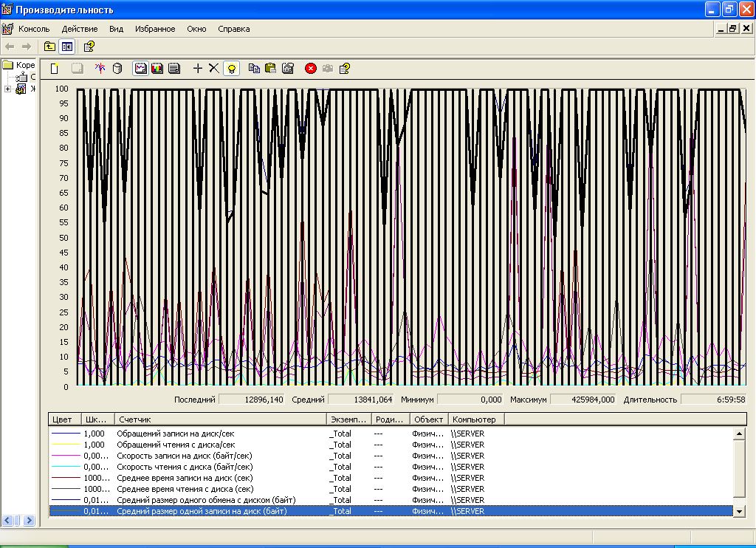756x548 pixels.
Task: Delete selected counter with the X icon
Action: (x=213, y=69)
